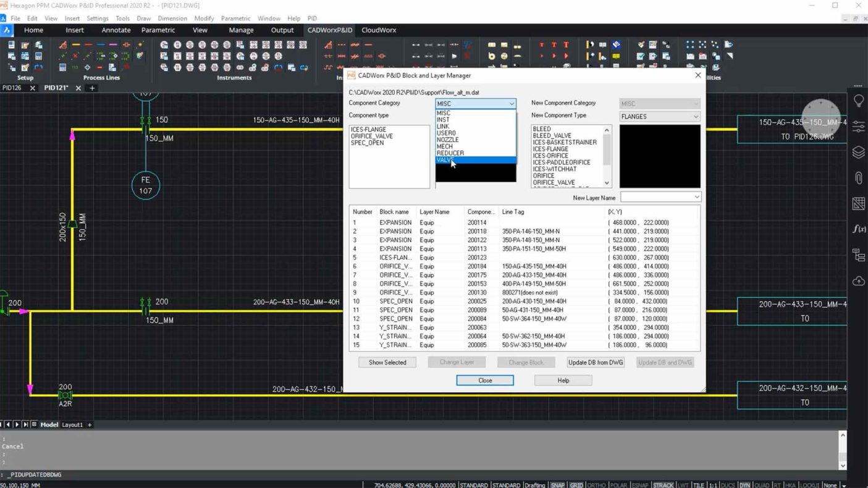Click the application logo button at ribbon left
This screenshot has height=488, width=868.
7,30
